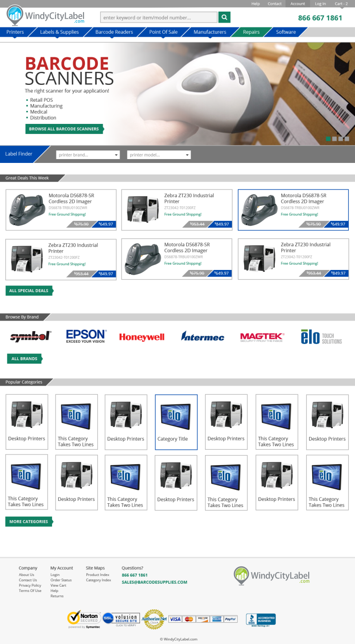355x644 pixels.
Task: Click the Mastercard icon
Action: pyautogui.click(x=189, y=619)
